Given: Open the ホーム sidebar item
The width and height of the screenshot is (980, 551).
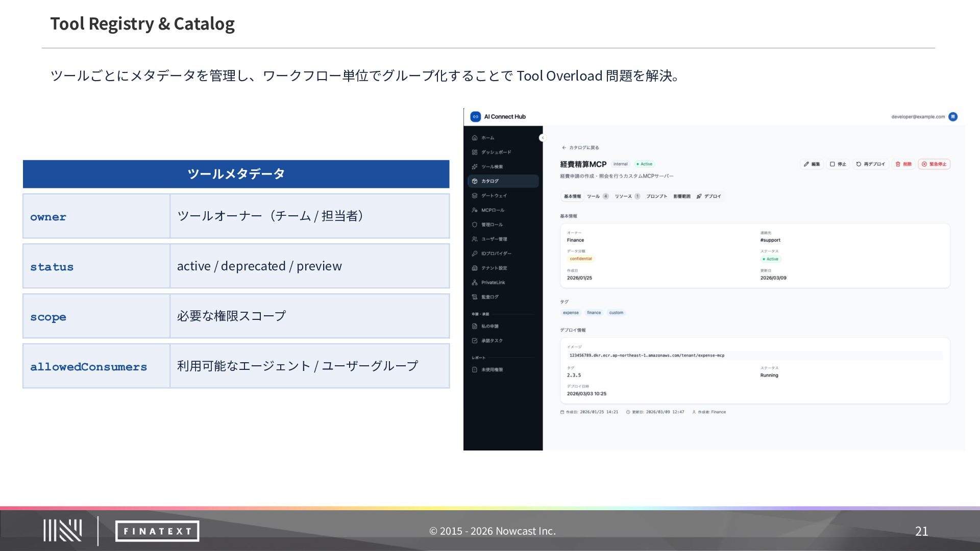Looking at the screenshot, I should pyautogui.click(x=487, y=138).
